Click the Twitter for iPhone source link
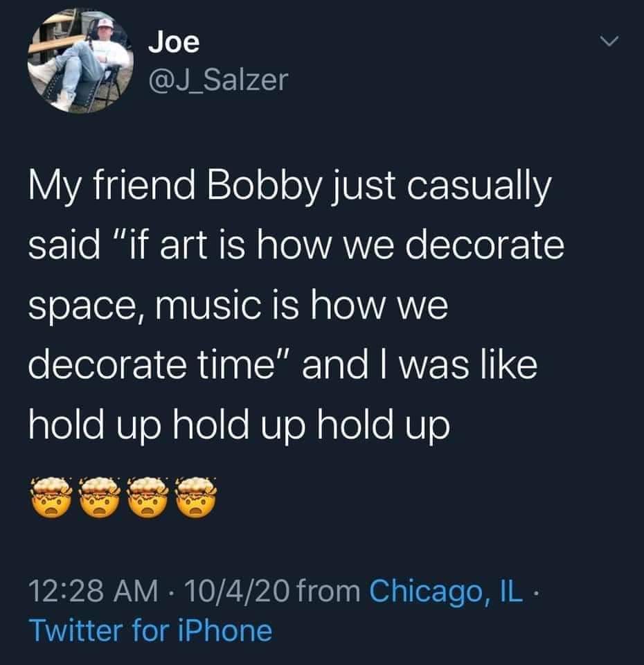The height and width of the screenshot is (665, 644). 150,630
